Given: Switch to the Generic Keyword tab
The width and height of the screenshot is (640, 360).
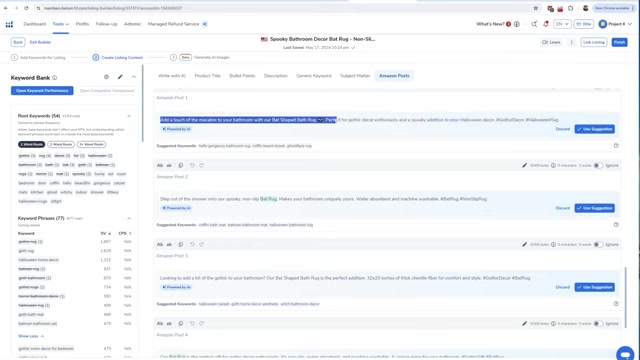Looking at the screenshot, I should (313, 76).
